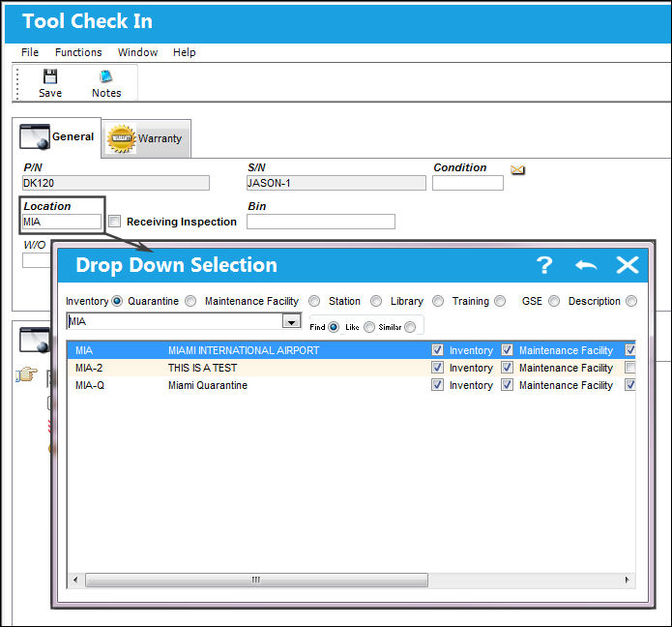The width and height of the screenshot is (672, 627).
Task: Select the Similar search mode
Action: tap(410, 327)
